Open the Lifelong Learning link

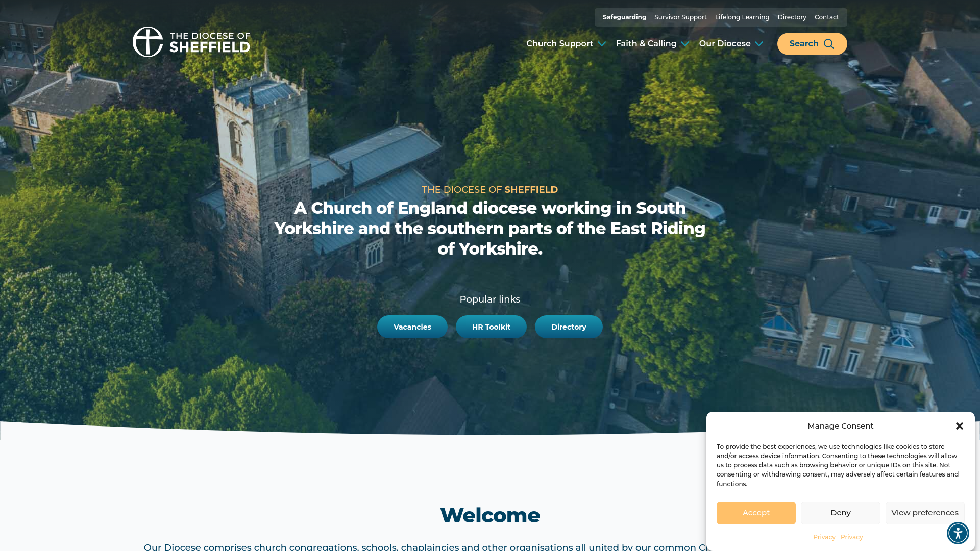pos(742,17)
